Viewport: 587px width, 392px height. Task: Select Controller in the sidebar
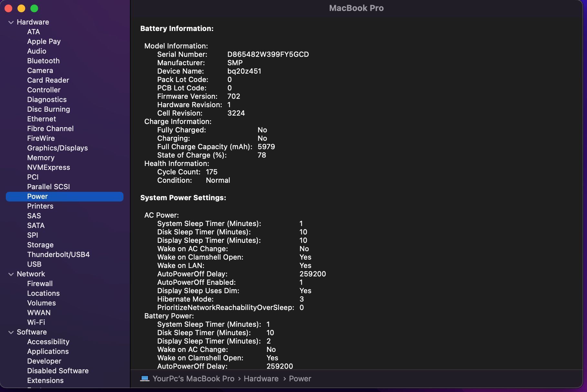44,90
